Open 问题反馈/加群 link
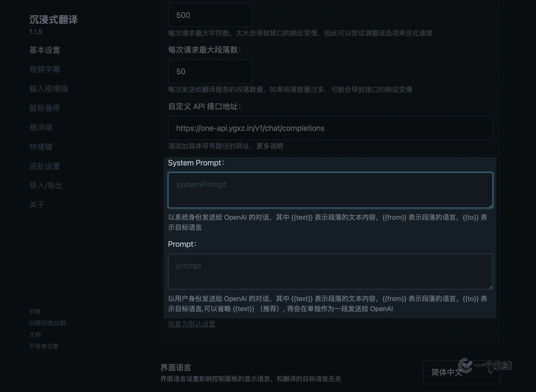Screen dimensions: 536x392 [48, 323]
